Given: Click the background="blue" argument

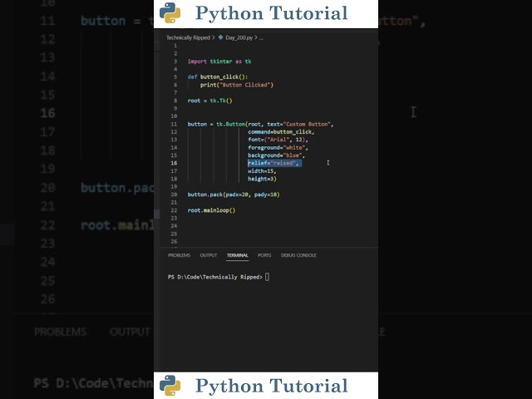Looking at the screenshot, I should pyautogui.click(x=275, y=155).
